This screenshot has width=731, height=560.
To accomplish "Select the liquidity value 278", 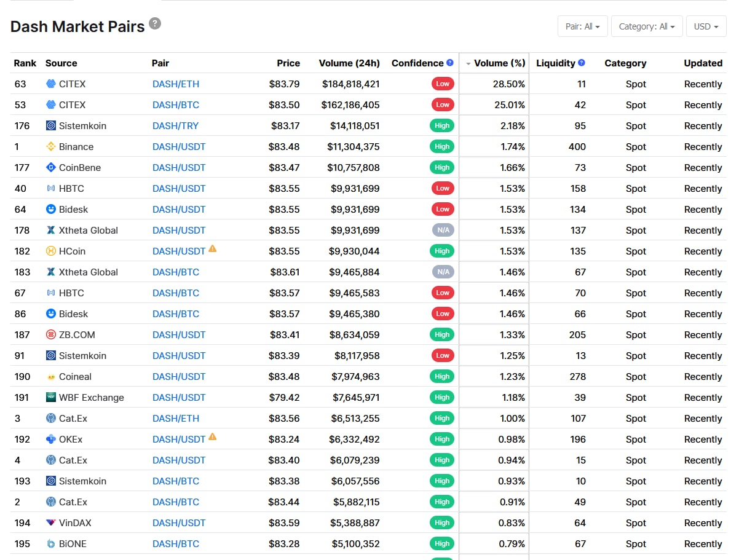I will (x=578, y=376).
